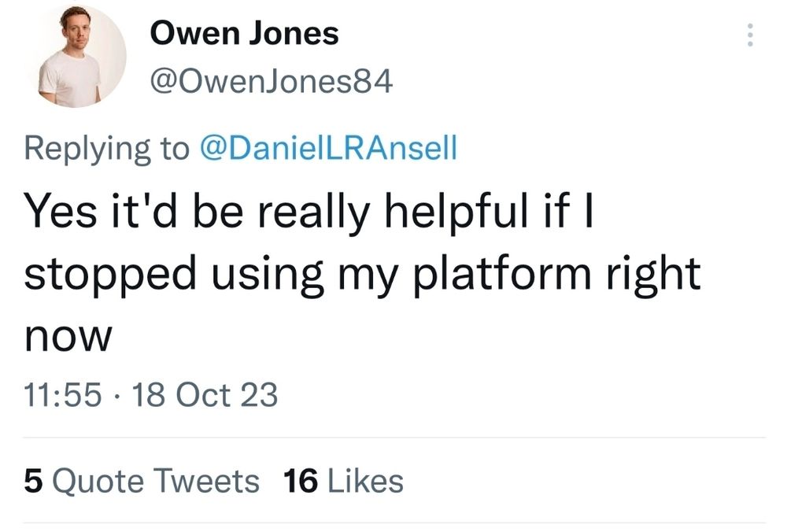This screenshot has width=787, height=532.
Task: Click the display name Owen Jones
Action: click(244, 33)
